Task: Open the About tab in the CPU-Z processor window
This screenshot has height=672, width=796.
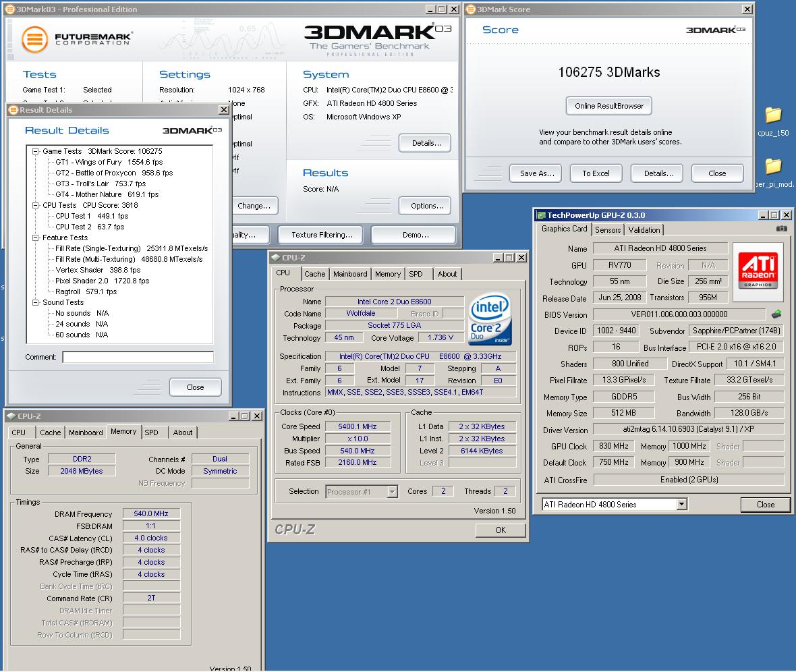Action: [x=447, y=274]
